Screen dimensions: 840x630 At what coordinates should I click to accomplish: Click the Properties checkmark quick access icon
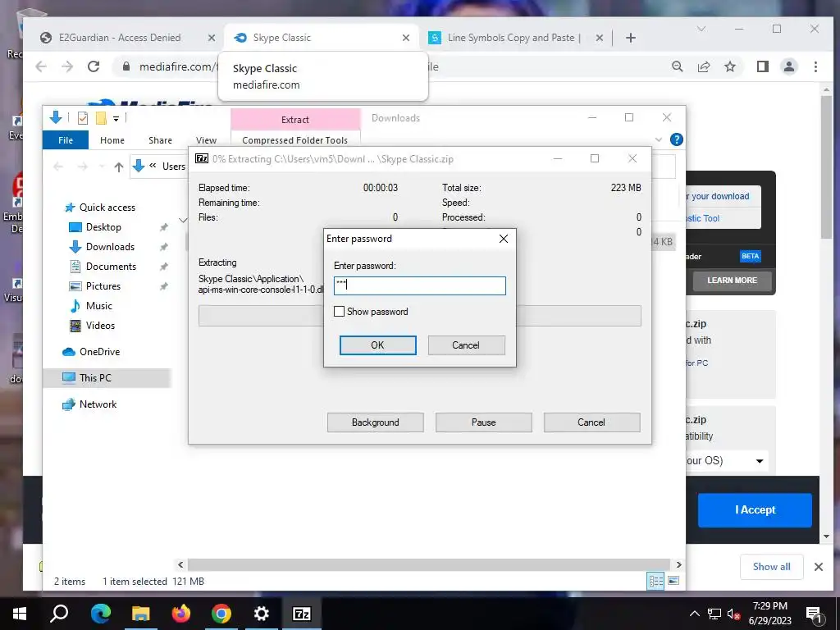[83, 118]
